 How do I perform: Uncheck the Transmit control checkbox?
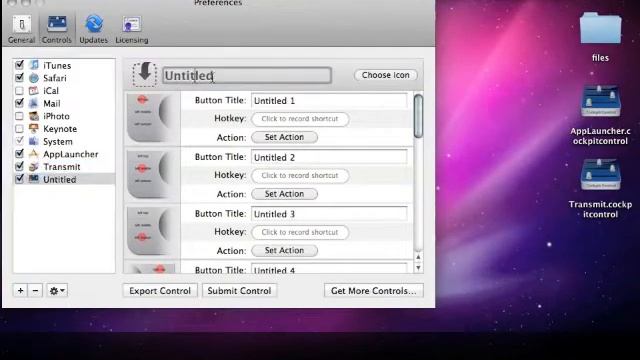tap(19, 167)
